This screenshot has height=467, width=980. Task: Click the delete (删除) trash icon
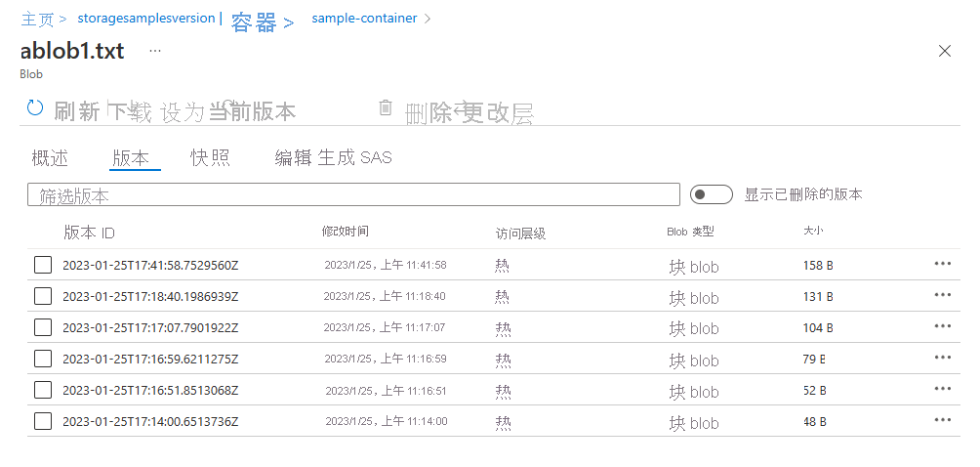coord(386,108)
